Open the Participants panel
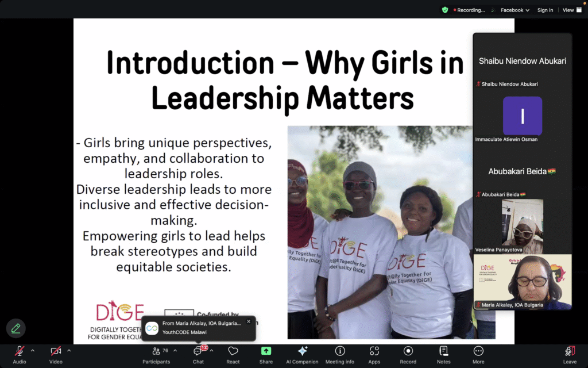Image resolution: width=588 pixels, height=368 pixels. click(156, 351)
